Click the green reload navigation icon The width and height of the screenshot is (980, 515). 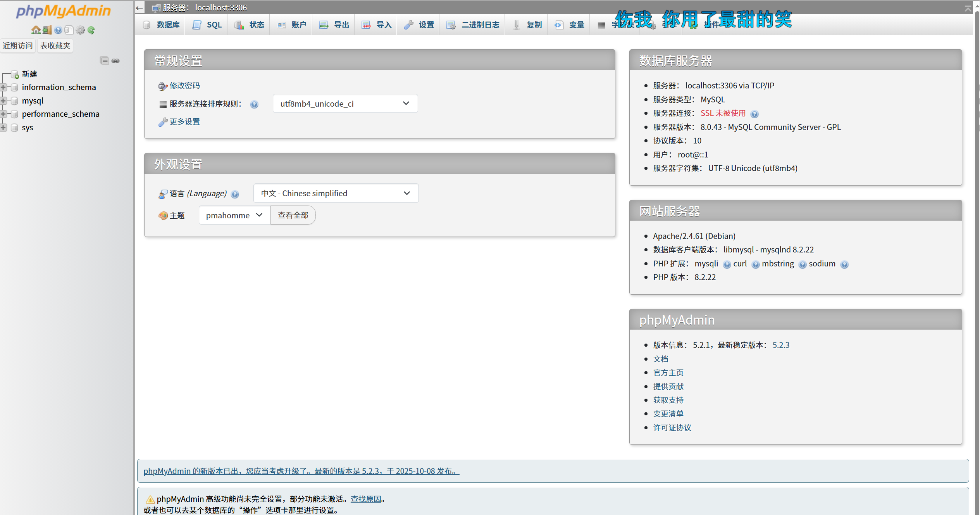click(91, 30)
